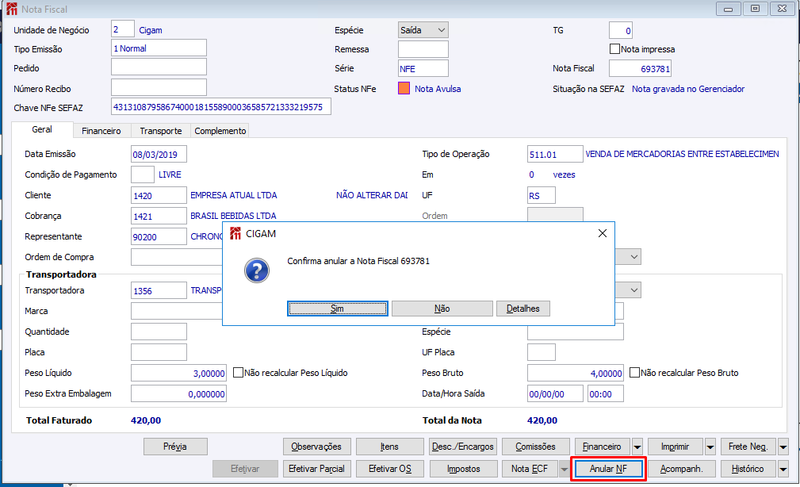The width and height of the screenshot is (800, 487).
Task: Switch to the Complemento tab
Action: click(220, 131)
